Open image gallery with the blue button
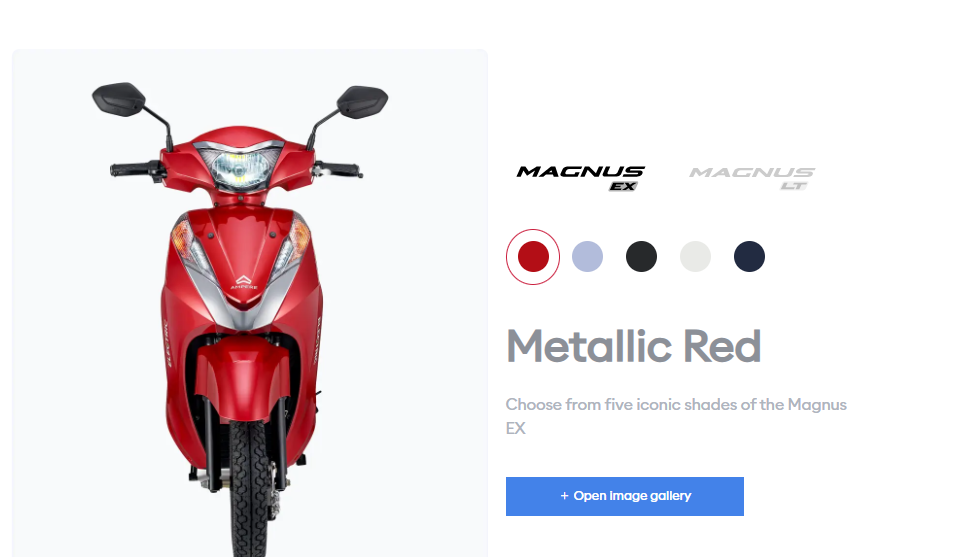Viewport: 964px width, 557px height. 625,496
